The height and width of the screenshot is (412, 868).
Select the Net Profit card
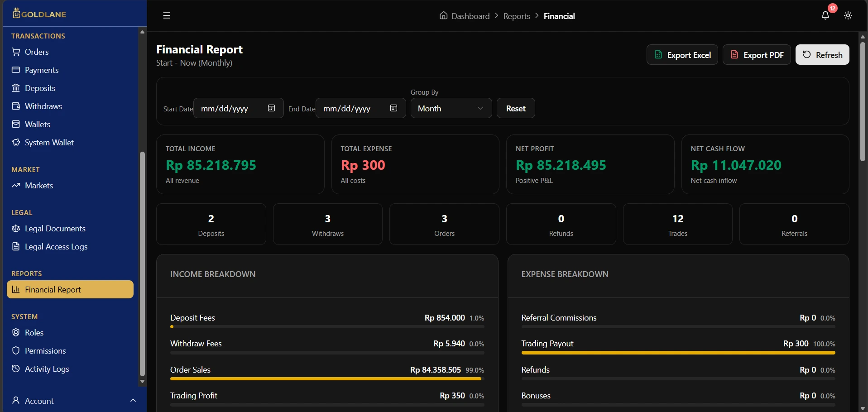tap(590, 164)
